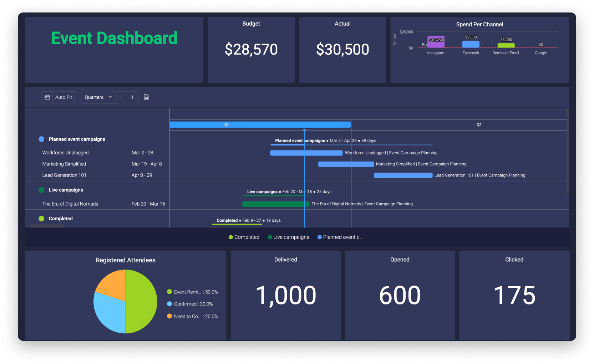Select the Live campaigns group dot
Screen dimensions: 594x364
(41, 190)
